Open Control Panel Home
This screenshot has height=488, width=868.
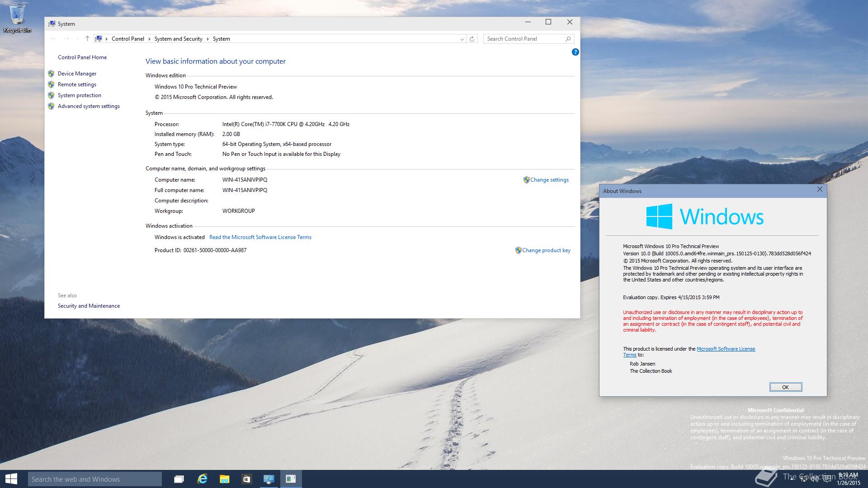click(x=82, y=57)
